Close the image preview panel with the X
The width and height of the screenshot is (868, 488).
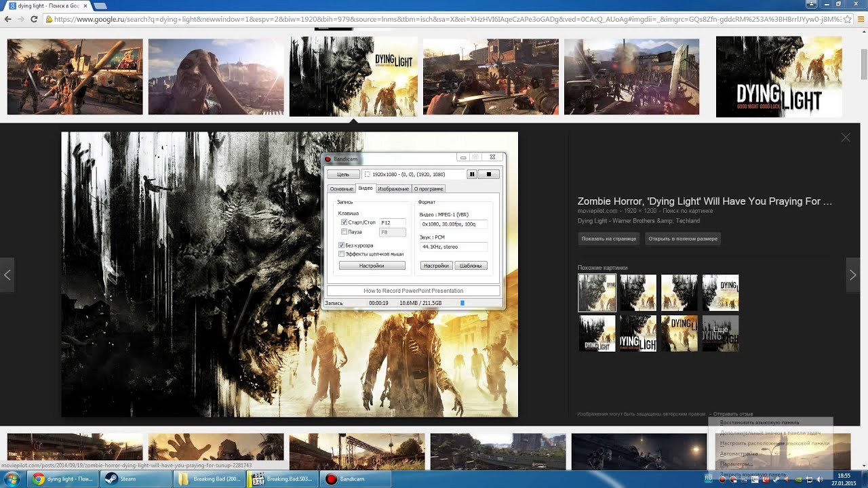coord(846,138)
